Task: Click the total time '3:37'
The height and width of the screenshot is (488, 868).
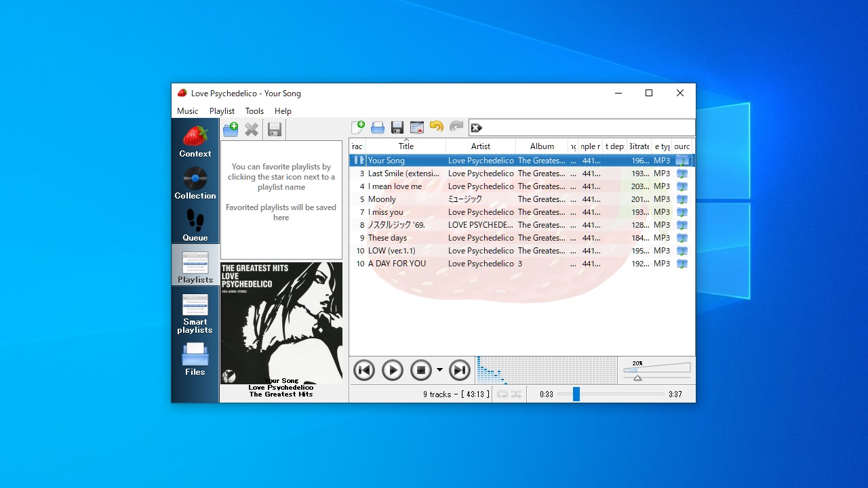Action: [675, 394]
